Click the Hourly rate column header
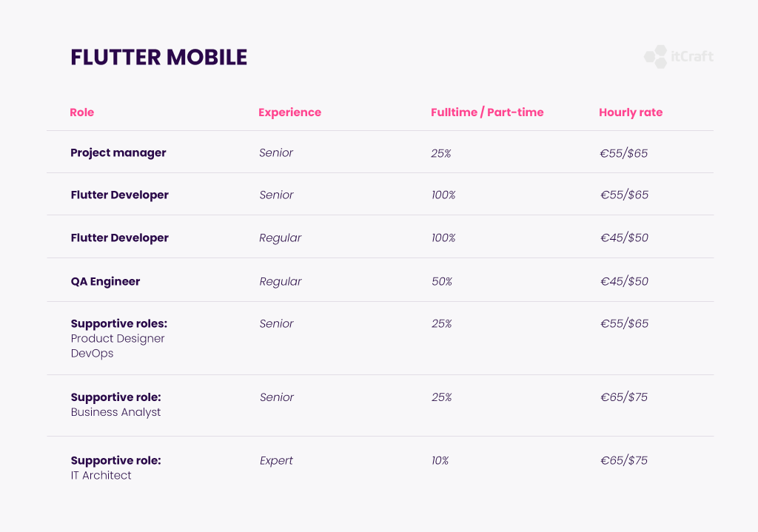This screenshot has width=758, height=532. (631, 112)
